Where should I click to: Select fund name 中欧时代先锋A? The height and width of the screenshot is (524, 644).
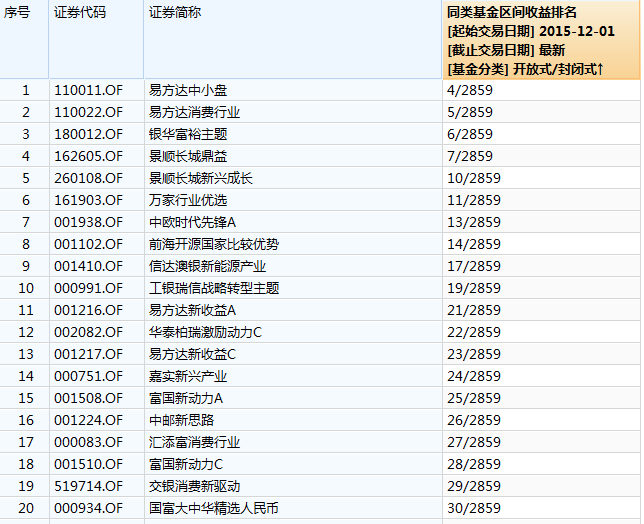(x=193, y=222)
